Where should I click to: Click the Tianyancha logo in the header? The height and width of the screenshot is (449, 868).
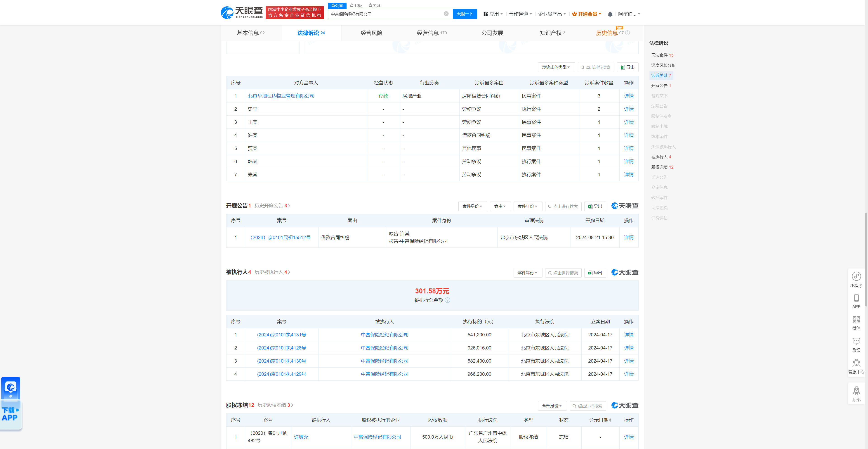(x=242, y=12)
